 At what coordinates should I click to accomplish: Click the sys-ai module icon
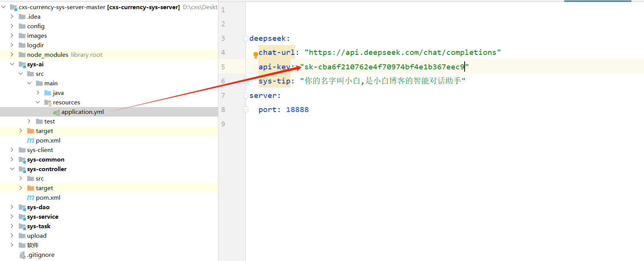coord(22,64)
